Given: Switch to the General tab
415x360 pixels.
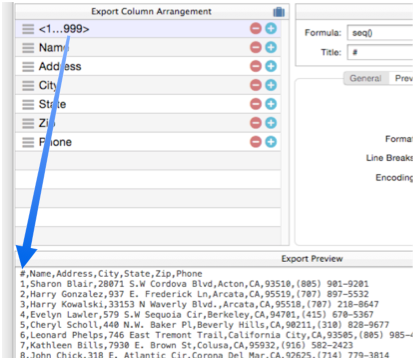Looking at the screenshot, I should [x=366, y=78].
